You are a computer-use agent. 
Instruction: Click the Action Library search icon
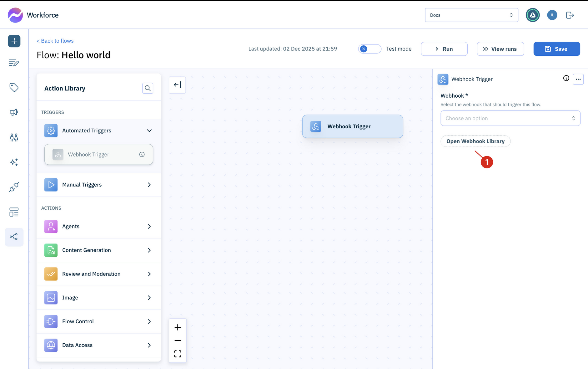coord(148,88)
